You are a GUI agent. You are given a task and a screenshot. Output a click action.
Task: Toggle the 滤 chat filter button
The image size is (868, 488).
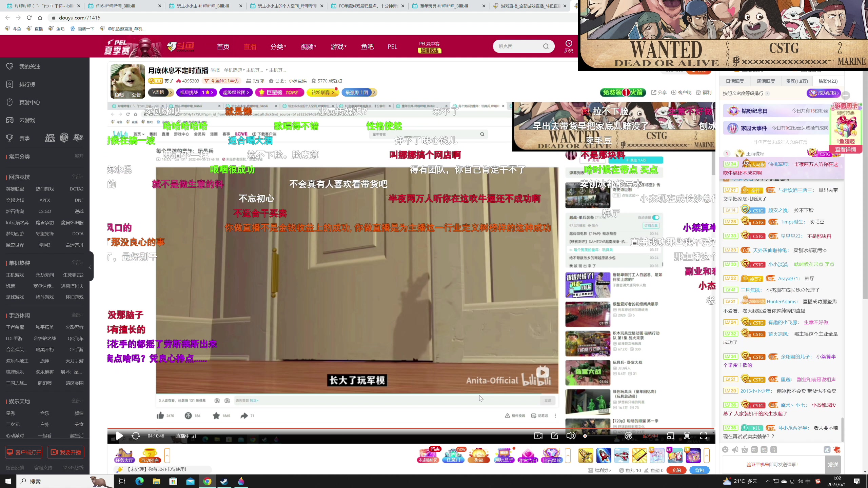point(827,450)
